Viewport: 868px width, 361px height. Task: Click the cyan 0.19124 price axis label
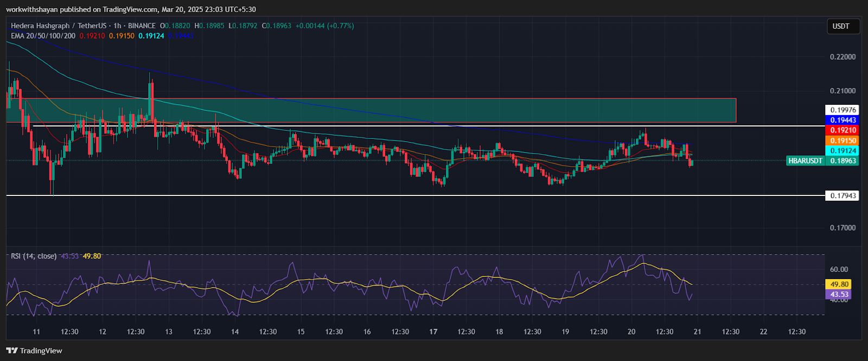coord(843,151)
